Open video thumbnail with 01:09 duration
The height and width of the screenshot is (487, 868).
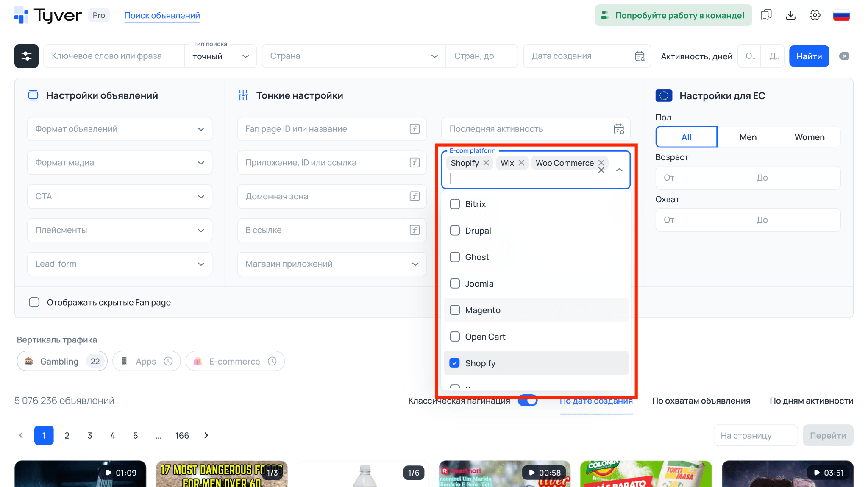(80, 474)
